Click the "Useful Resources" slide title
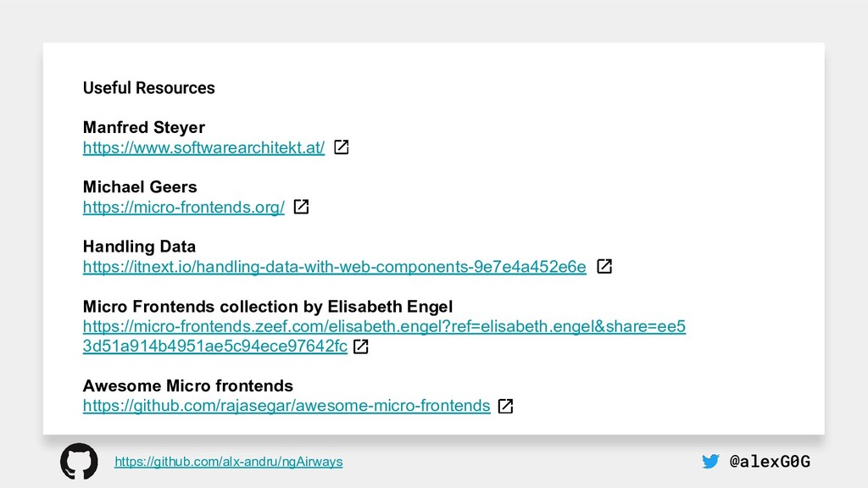The height and width of the screenshot is (488, 868). click(149, 88)
